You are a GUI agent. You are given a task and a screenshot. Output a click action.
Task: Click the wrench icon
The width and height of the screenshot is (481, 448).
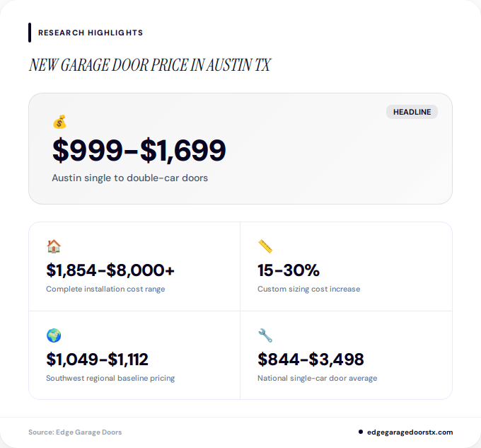point(265,335)
